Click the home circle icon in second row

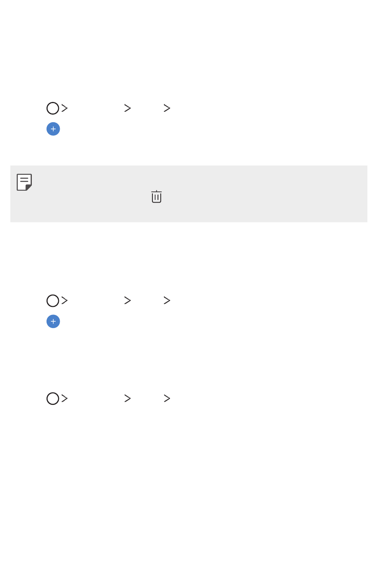coord(53,301)
